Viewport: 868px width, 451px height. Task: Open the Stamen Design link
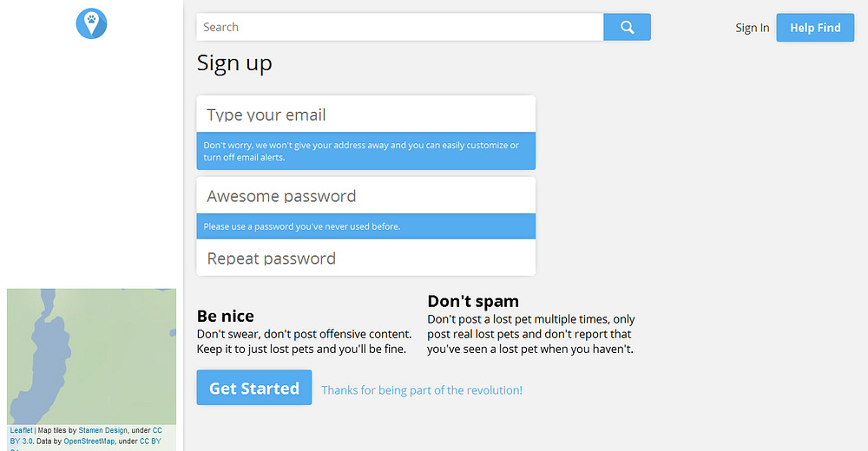tap(103, 430)
